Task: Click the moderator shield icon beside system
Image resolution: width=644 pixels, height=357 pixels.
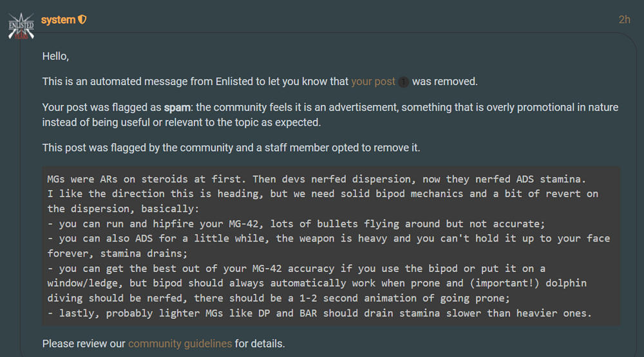Action: [x=82, y=19]
